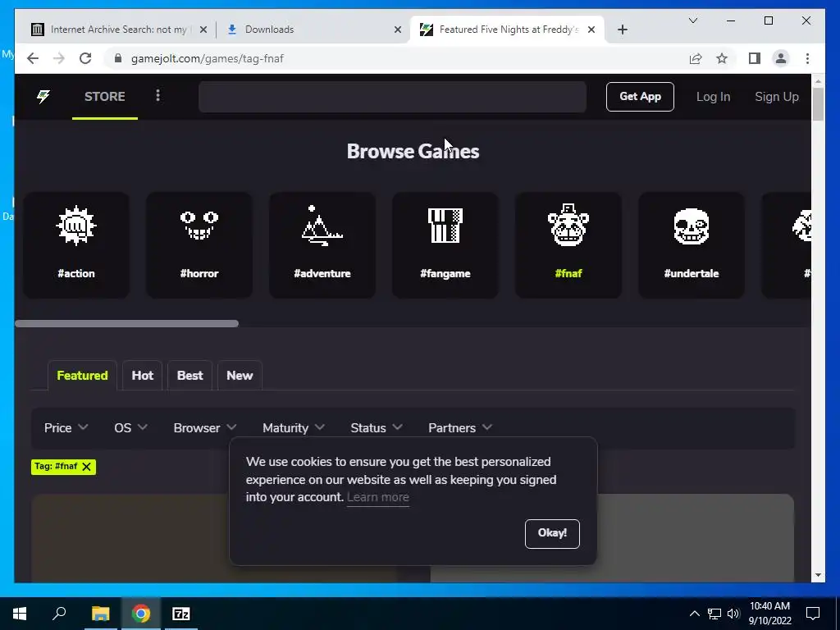This screenshot has width=840, height=630.
Task: Open the Chrome profile avatar icon
Action: click(781, 58)
